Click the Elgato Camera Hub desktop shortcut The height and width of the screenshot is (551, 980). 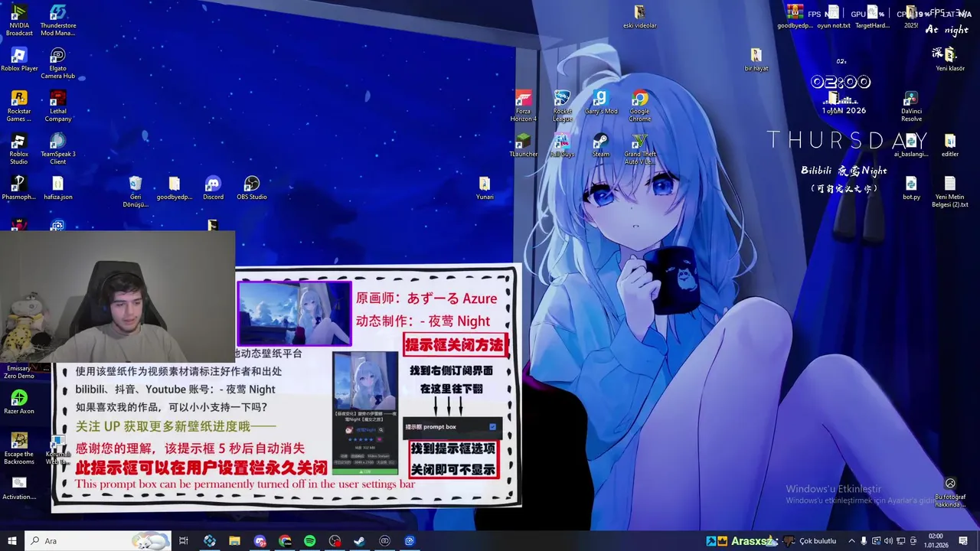tap(58, 63)
